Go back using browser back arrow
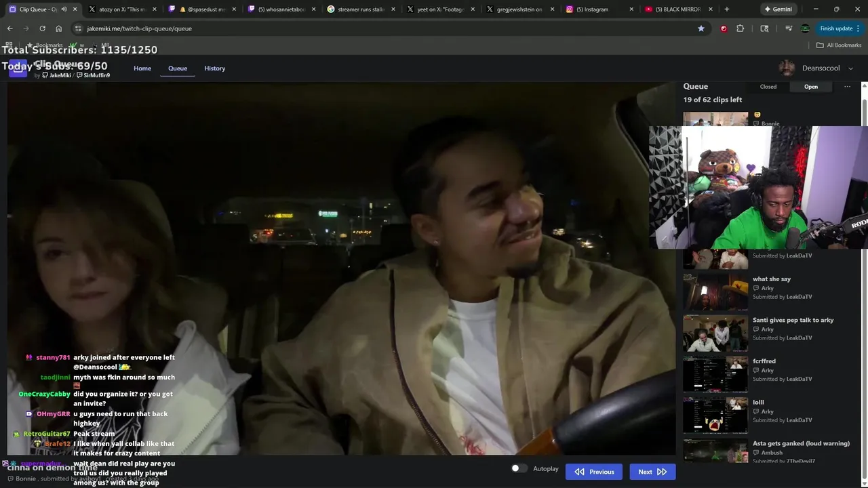 coord(9,28)
